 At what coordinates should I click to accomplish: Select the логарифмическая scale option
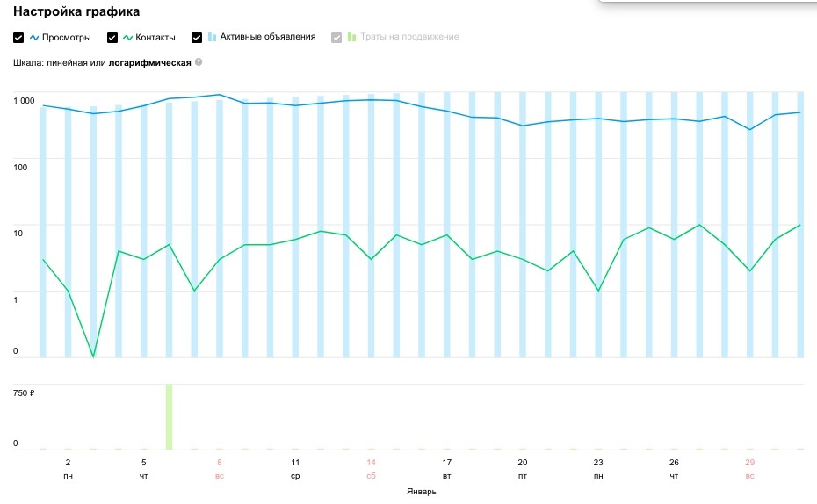pyautogui.click(x=149, y=63)
